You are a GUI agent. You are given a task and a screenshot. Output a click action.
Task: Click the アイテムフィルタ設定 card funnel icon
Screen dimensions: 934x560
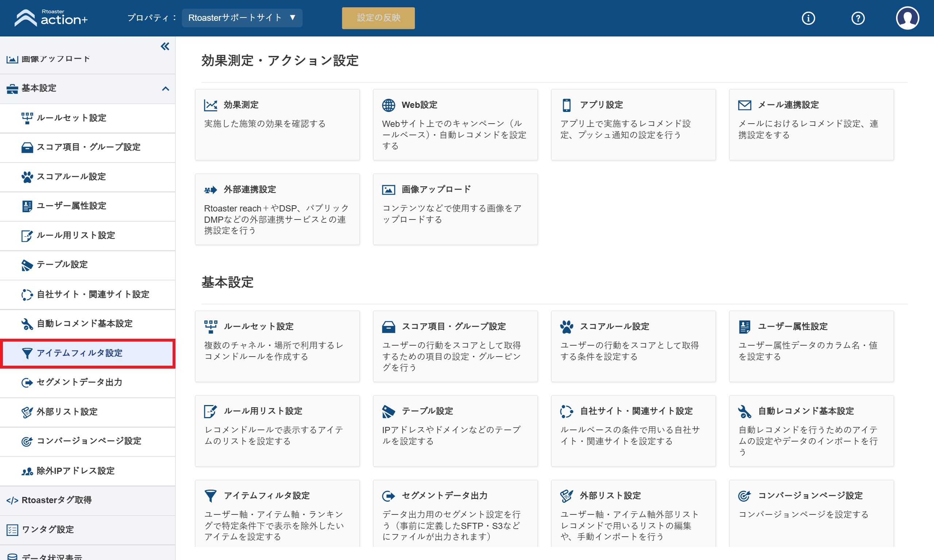[210, 496]
